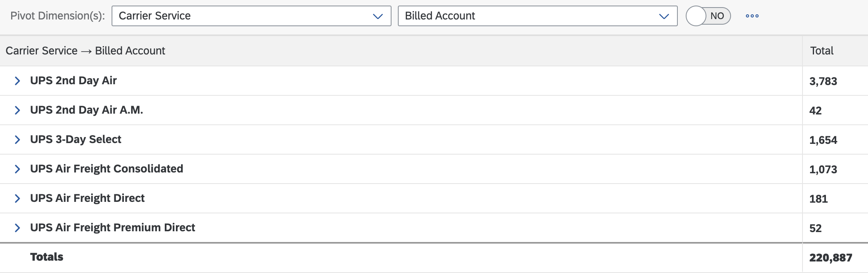Select the UPS 2nd Day Air label
Viewport: 868px width, 273px height.
(73, 81)
